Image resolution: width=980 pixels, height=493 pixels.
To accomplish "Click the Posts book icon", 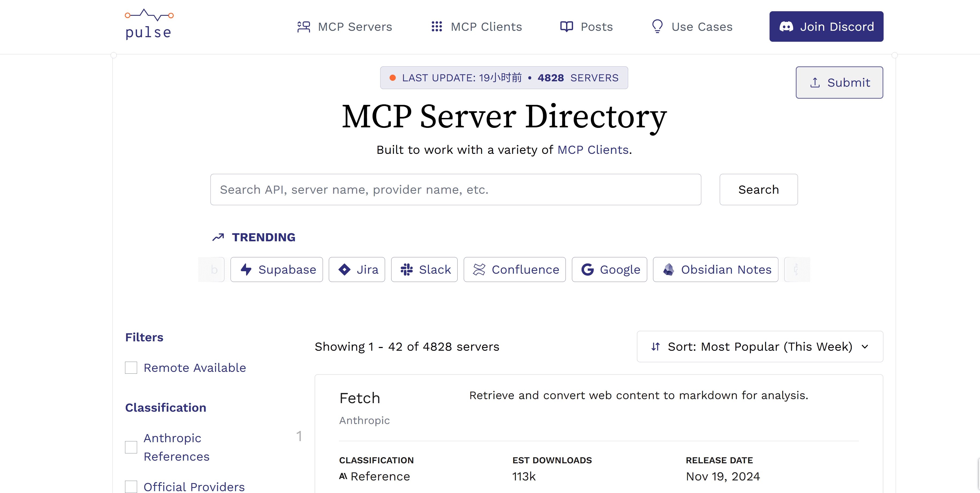I will click(x=567, y=26).
